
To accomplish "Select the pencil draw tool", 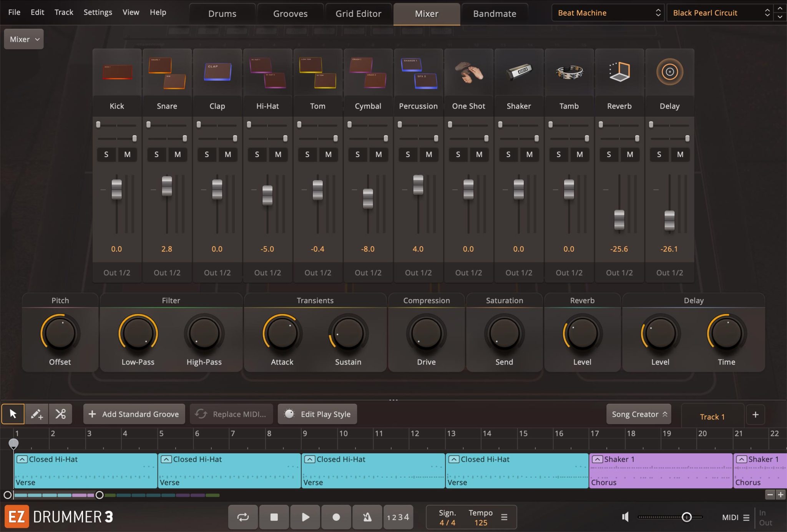I will click(x=37, y=414).
